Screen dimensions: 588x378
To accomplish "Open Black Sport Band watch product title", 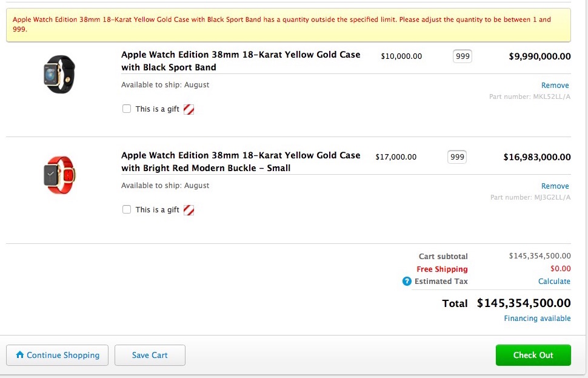I will 241,61.
